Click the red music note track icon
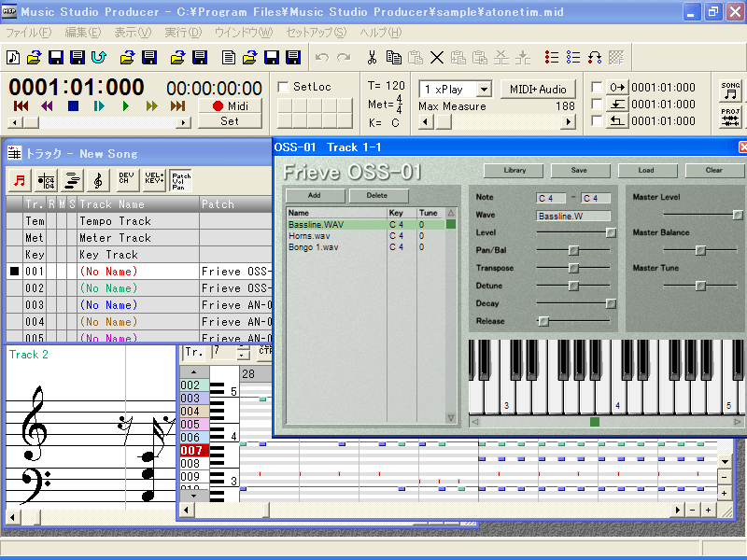 tap(18, 180)
